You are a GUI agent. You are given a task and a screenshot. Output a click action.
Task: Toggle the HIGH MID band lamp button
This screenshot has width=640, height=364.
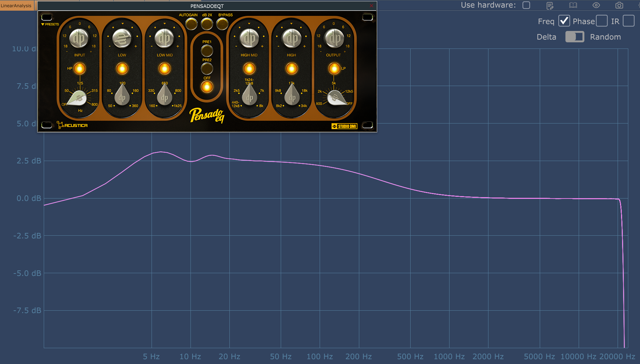[249, 69]
